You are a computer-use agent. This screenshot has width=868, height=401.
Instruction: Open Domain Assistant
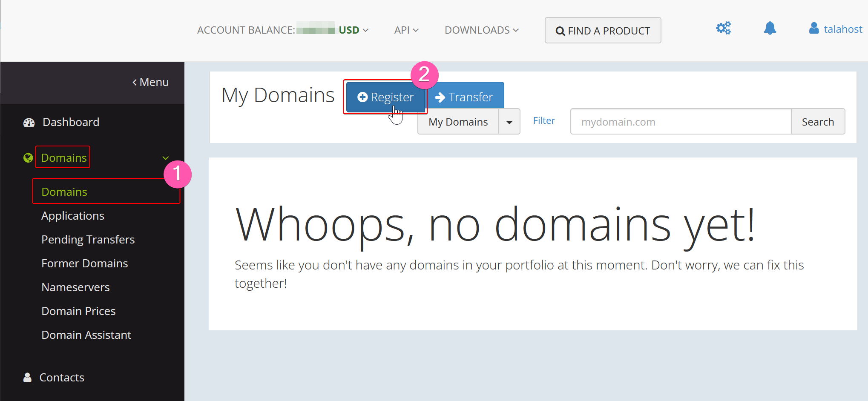point(86,335)
